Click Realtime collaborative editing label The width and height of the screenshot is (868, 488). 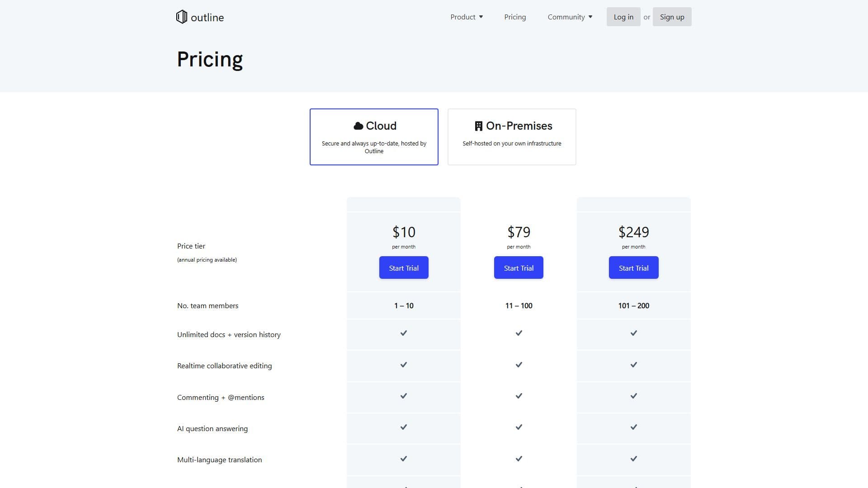tap(224, 366)
